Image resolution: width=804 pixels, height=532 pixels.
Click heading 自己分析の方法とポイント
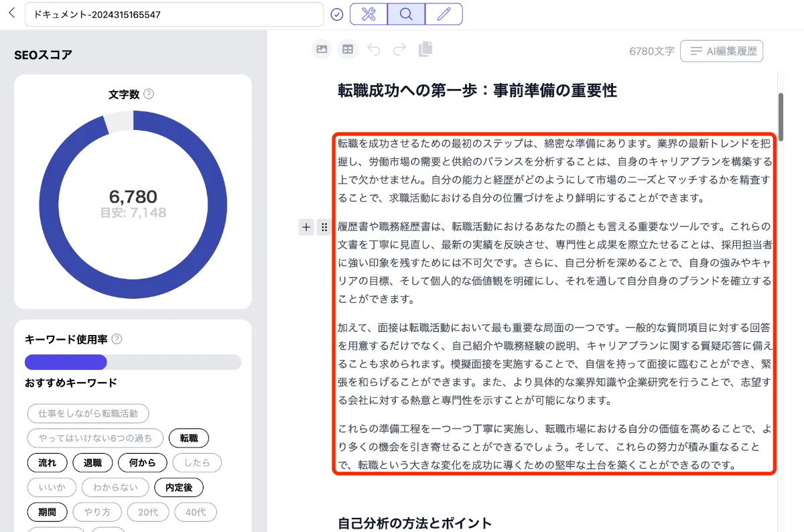pos(415,523)
